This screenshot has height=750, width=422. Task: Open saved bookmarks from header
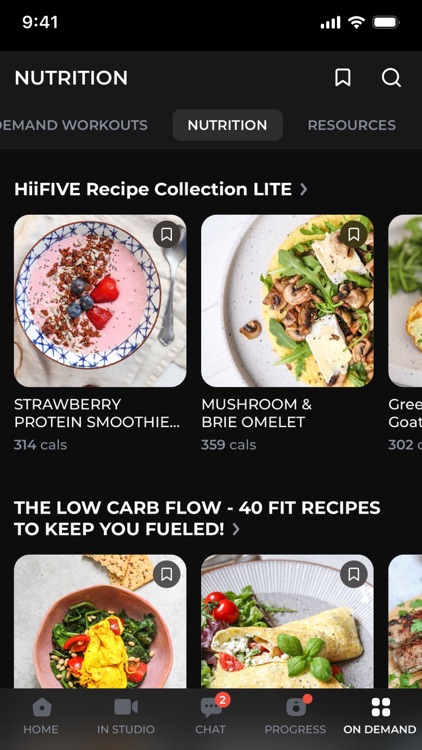click(x=343, y=77)
